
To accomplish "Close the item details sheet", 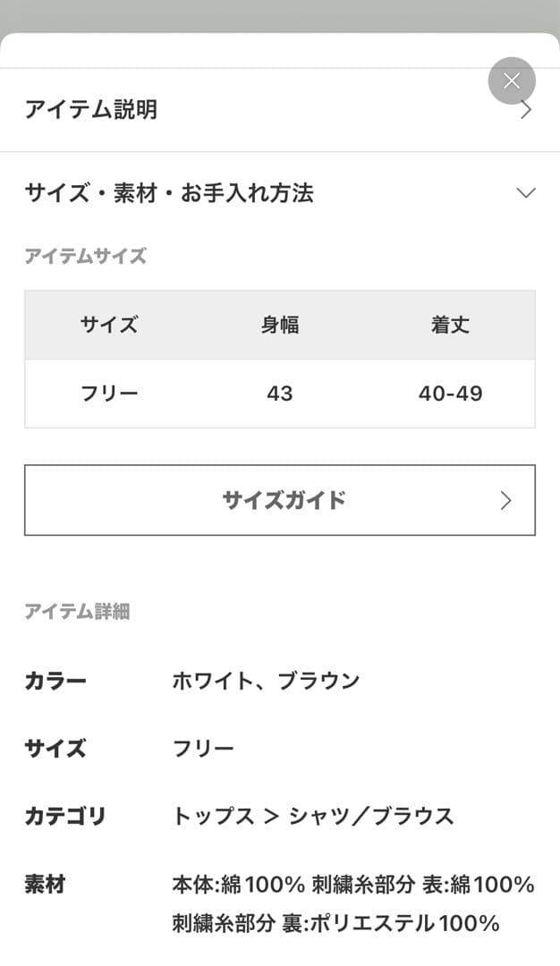I will 512,81.
